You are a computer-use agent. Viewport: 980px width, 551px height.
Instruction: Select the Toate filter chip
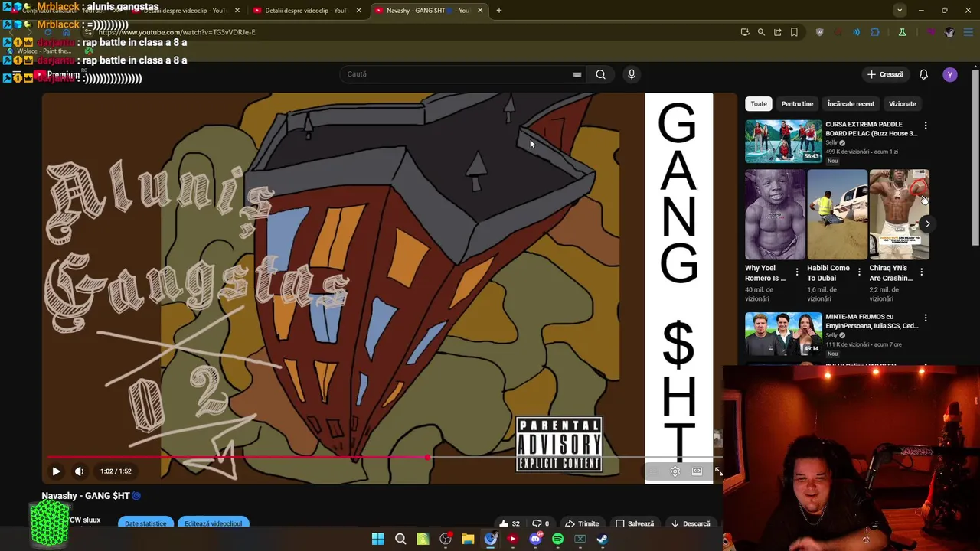[759, 104]
